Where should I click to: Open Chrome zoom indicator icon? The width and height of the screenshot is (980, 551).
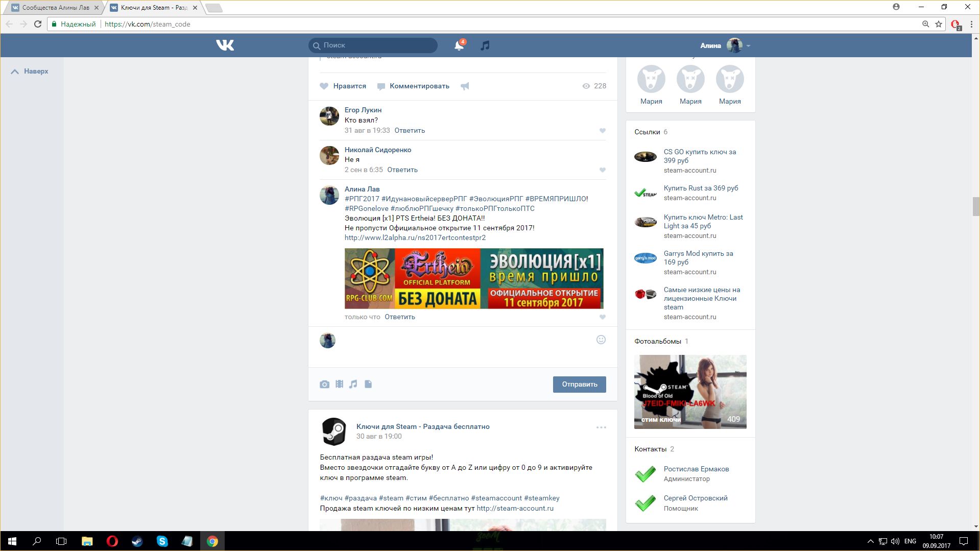click(925, 24)
